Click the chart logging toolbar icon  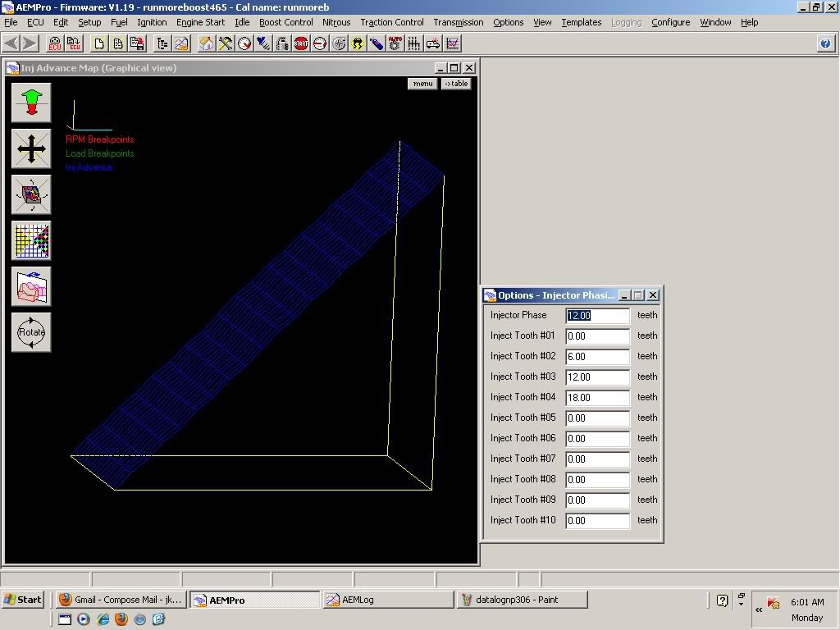452,43
